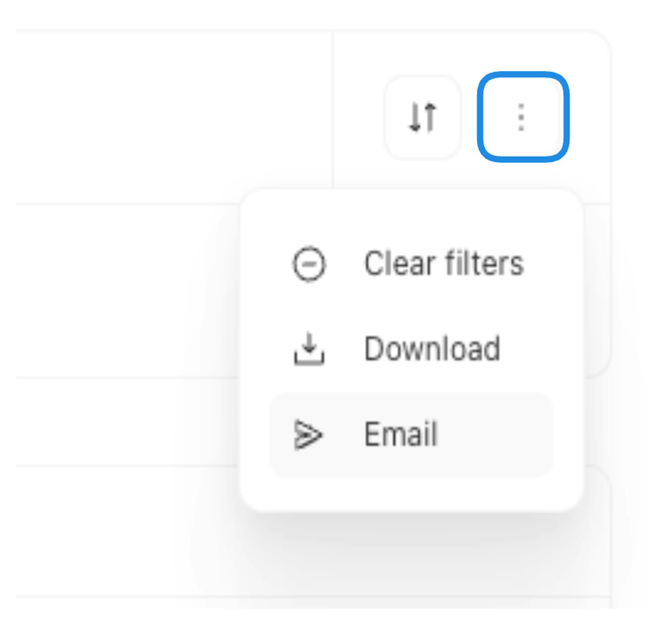Viewport: 672px width, 624px height.
Task: Click the blue-outlined vertical ellipsis button
Action: click(522, 117)
